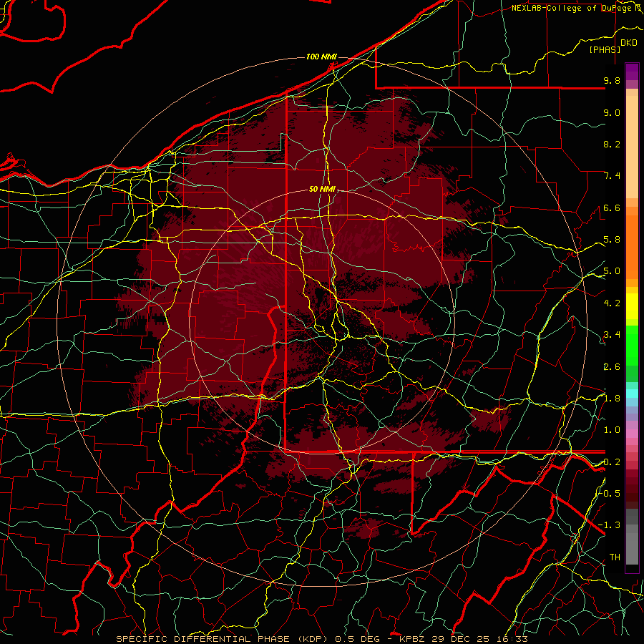Screen dimensions: 644x644
Task: Click the 0.2 scale value
Action: tap(612, 462)
